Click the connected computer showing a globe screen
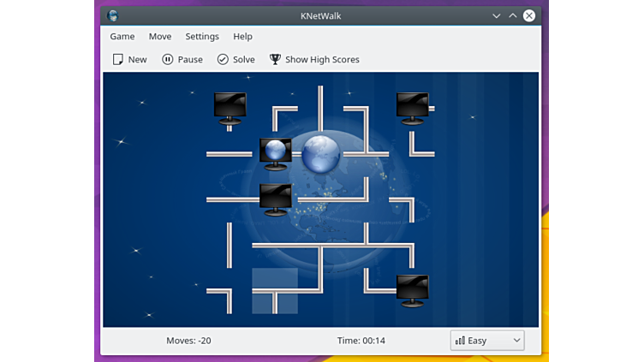 tap(275, 154)
